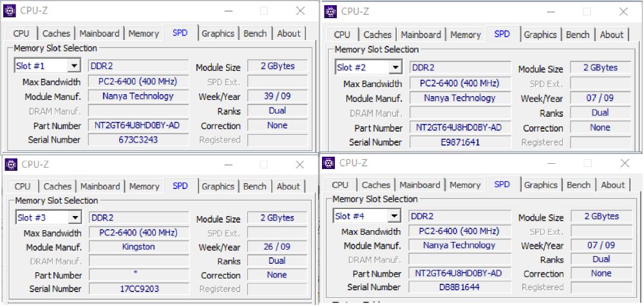Close the Slot #4 CPU-Z window
644x307 pixels.
tap(625, 163)
